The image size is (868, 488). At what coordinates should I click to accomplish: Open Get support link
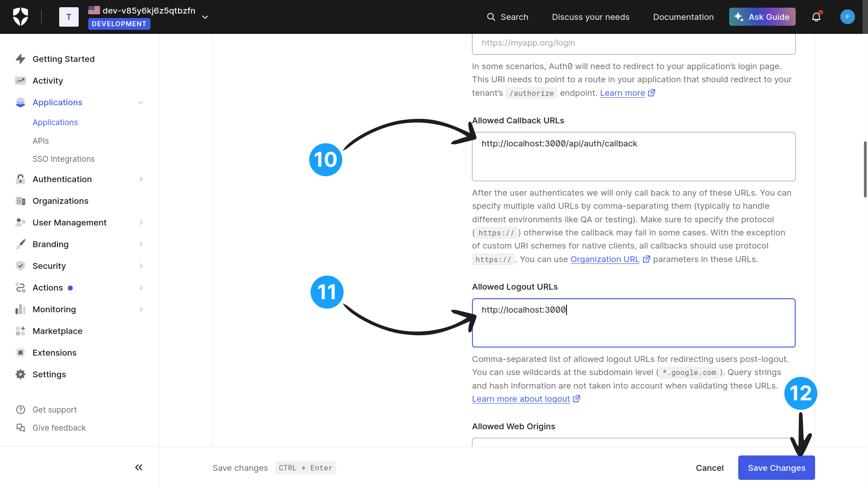54,409
